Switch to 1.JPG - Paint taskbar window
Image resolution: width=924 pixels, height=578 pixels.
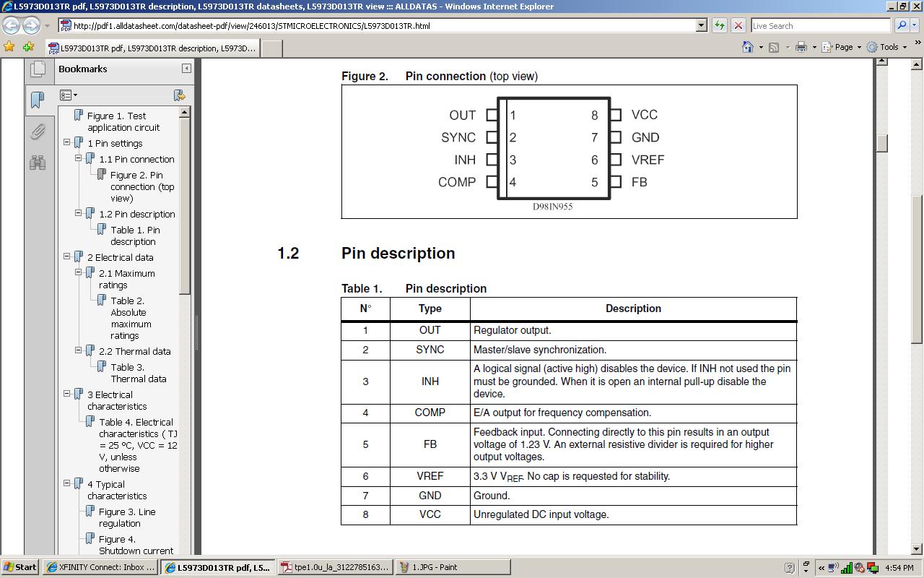point(453,567)
